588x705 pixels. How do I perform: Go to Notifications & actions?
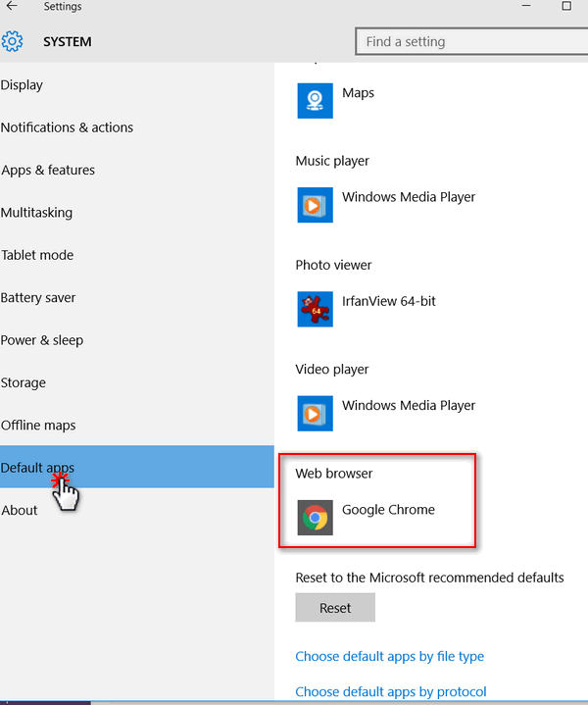coord(67,127)
